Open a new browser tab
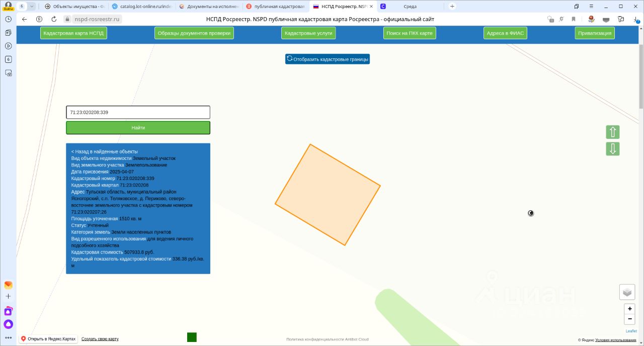Viewport: 644px width, 346px height. [x=452, y=7]
